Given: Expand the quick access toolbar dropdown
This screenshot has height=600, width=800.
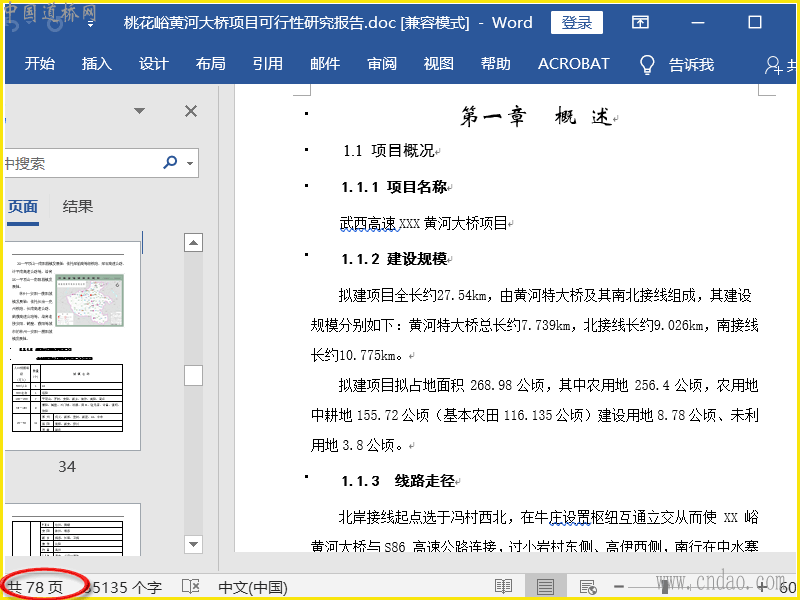Looking at the screenshot, I should click(90, 23).
